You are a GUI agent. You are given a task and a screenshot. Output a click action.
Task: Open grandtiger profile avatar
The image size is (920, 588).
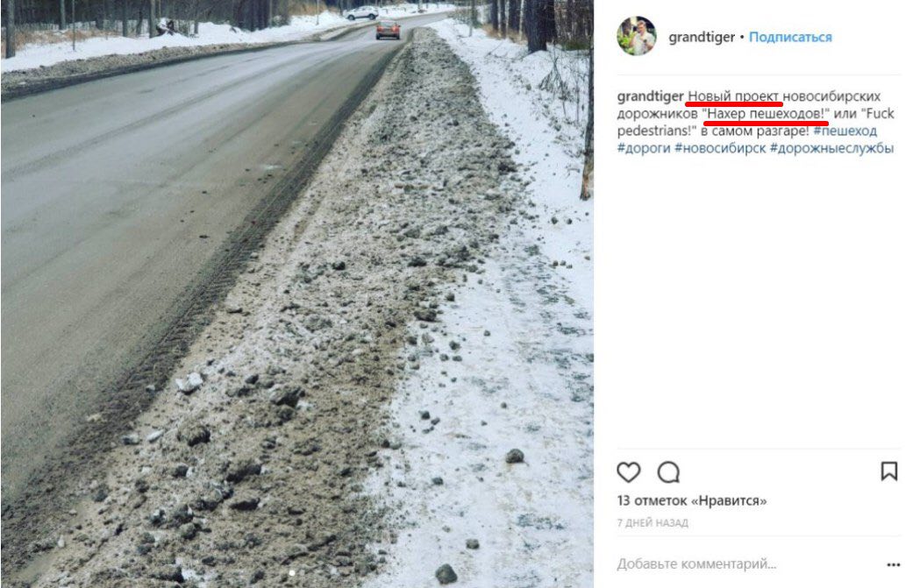point(637,36)
